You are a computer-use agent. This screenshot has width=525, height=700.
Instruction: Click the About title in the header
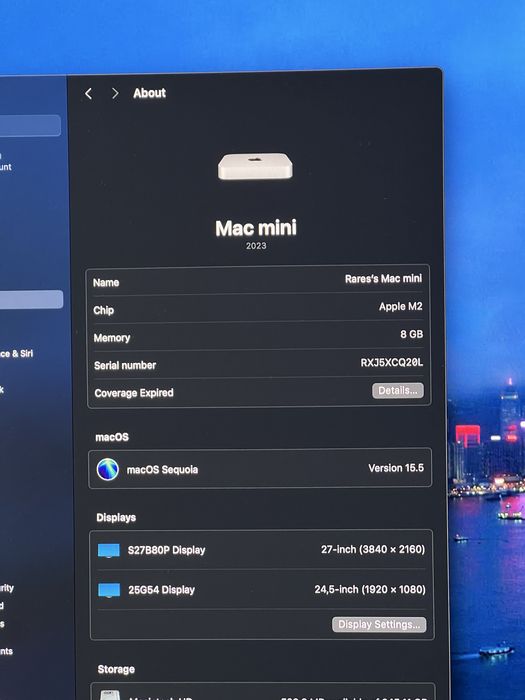tap(149, 93)
